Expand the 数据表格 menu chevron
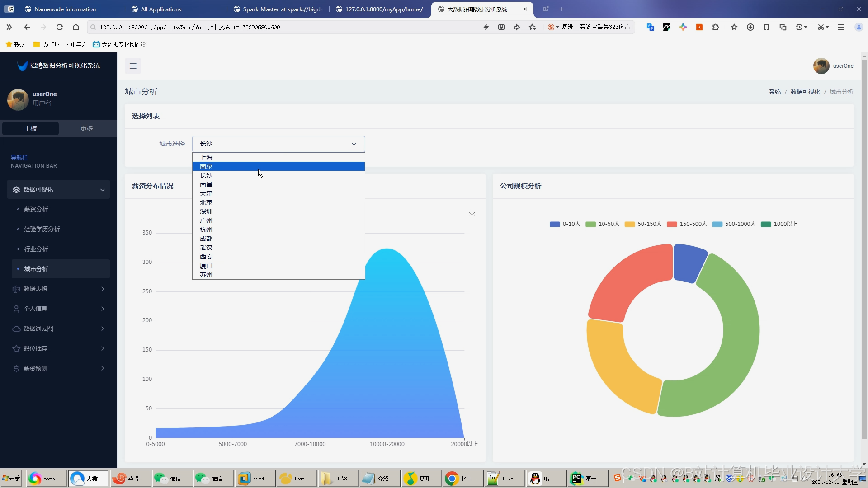868x488 pixels. (x=103, y=289)
